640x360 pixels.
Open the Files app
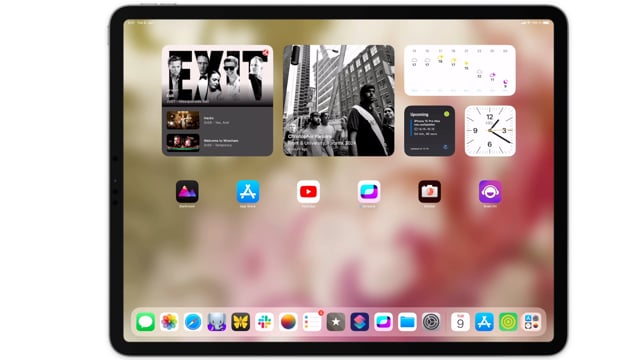tap(407, 322)
